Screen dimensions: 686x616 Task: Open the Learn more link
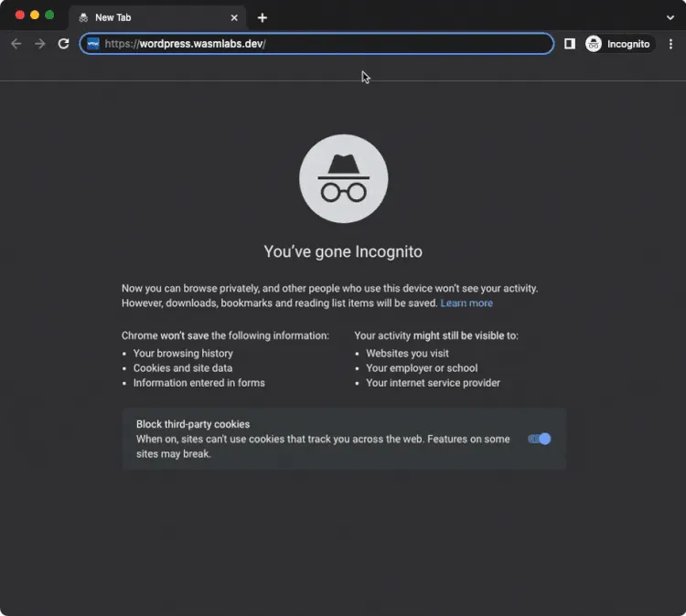[466, 303]
